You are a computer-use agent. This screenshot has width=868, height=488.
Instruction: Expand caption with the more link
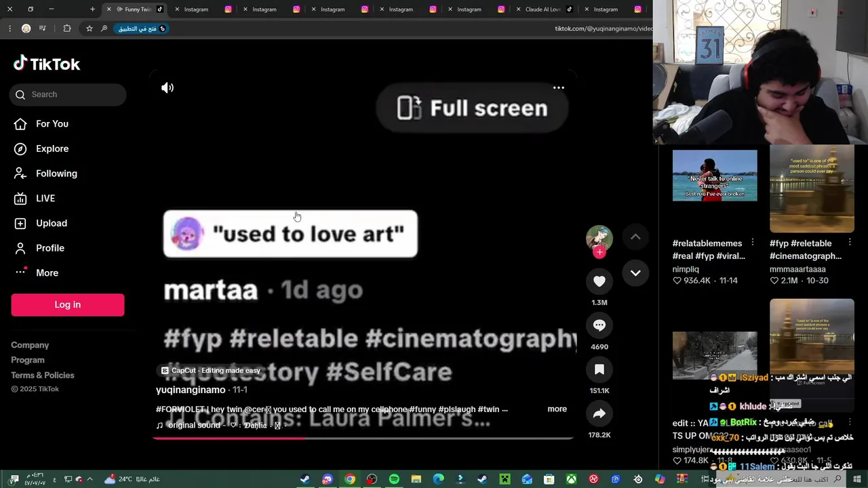click(557, 409)
